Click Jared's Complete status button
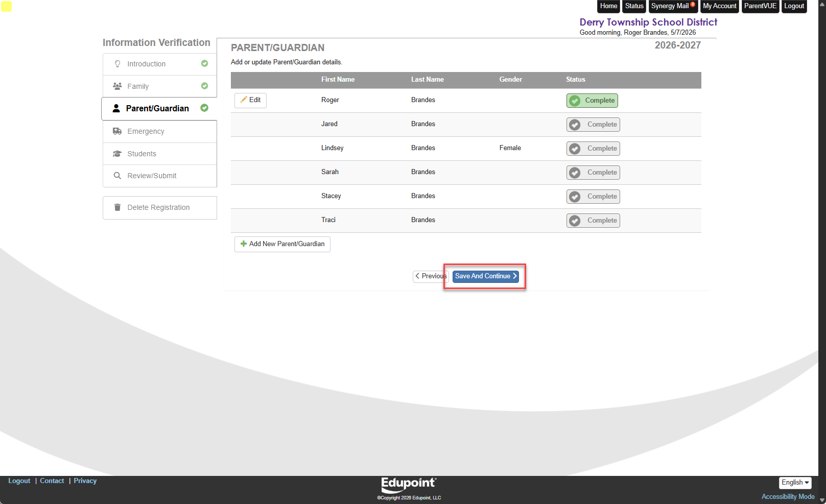Screen dimensions: 826x504 pyautogui.click(x=593, y=125)
